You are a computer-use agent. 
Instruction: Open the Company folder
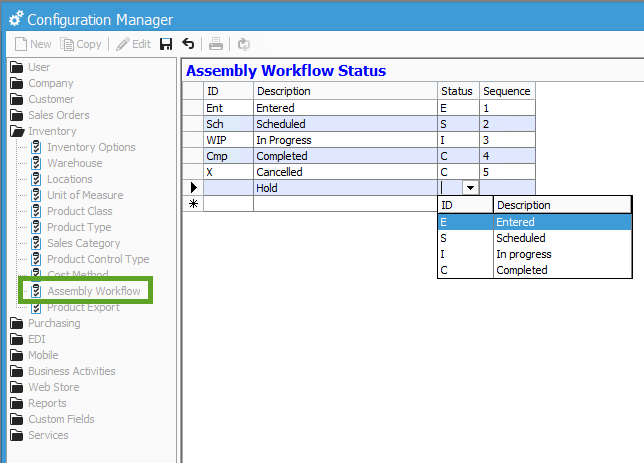point(41,83)
